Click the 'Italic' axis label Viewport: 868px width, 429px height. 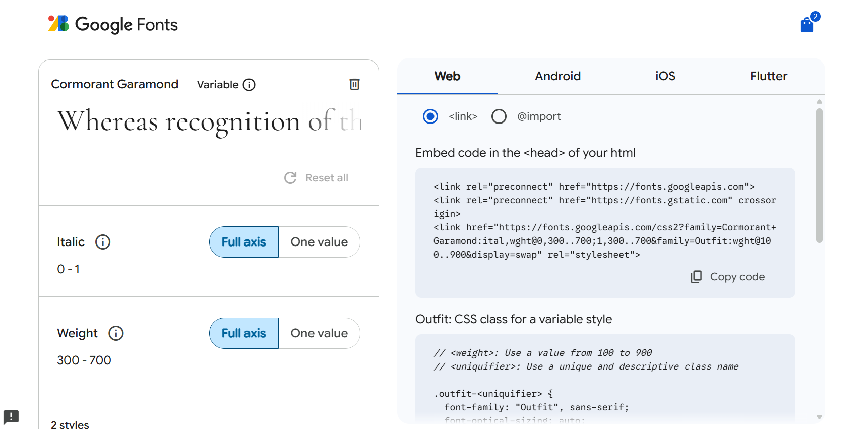(x=71, y=242)
